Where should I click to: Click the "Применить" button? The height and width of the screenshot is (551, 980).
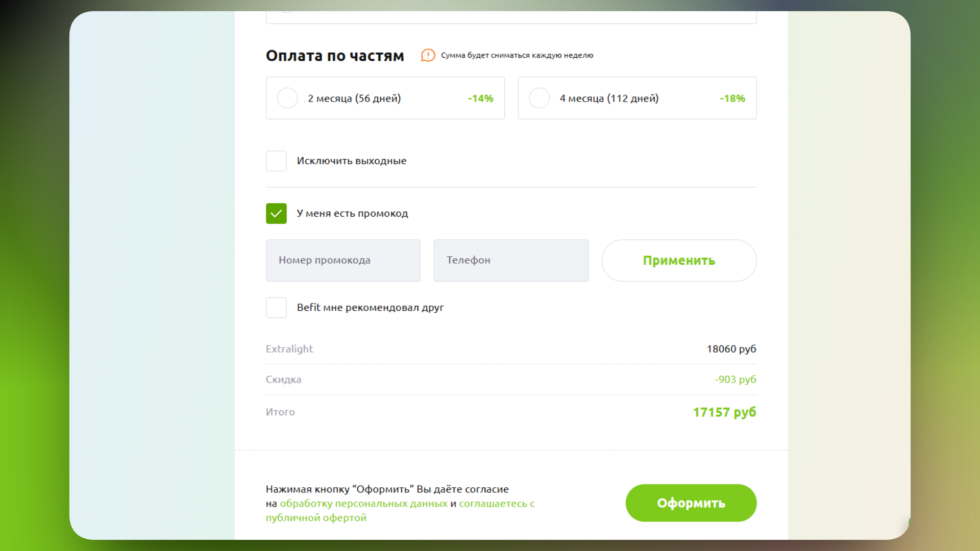point(679,260)
